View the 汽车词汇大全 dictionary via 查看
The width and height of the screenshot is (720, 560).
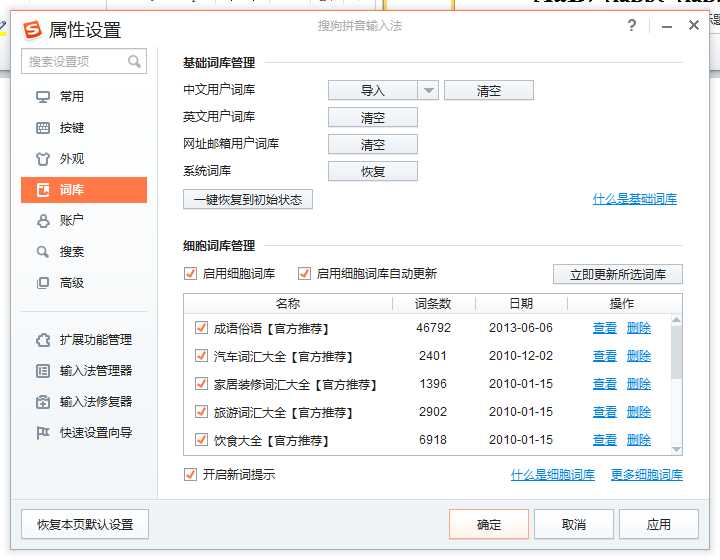click(x=604, y=356)
